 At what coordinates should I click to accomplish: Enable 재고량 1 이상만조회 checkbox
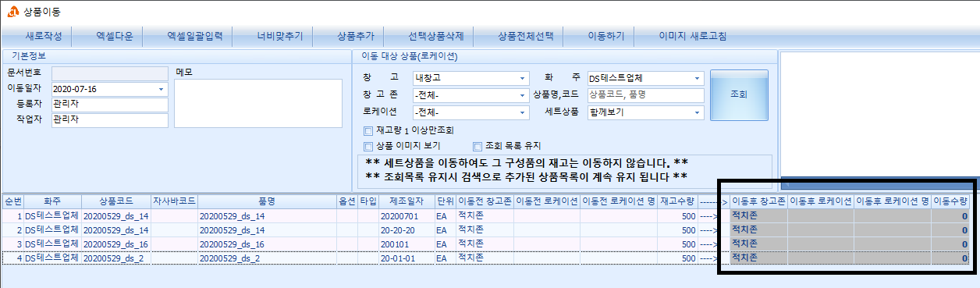(x=368, y=130)
